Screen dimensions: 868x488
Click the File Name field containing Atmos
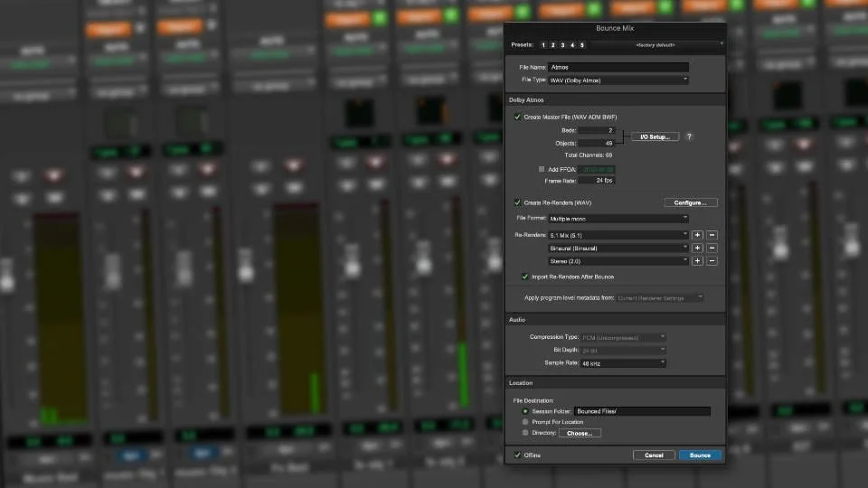point(618,67)
